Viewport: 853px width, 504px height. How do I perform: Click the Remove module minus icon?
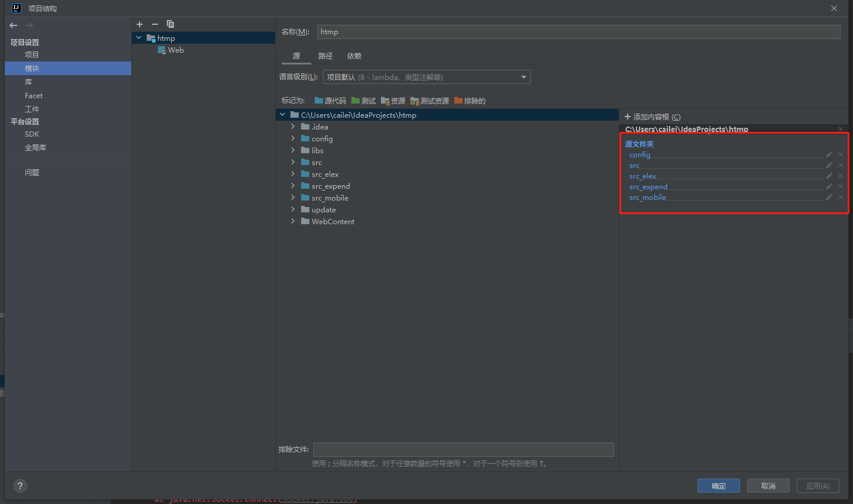pyautogui.click(x=155, y=24)
